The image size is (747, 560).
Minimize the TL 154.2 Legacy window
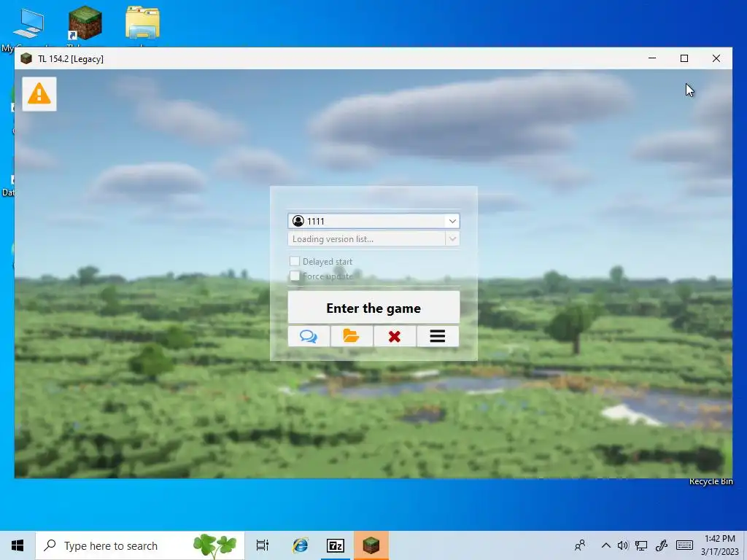[x=652, y=58]
